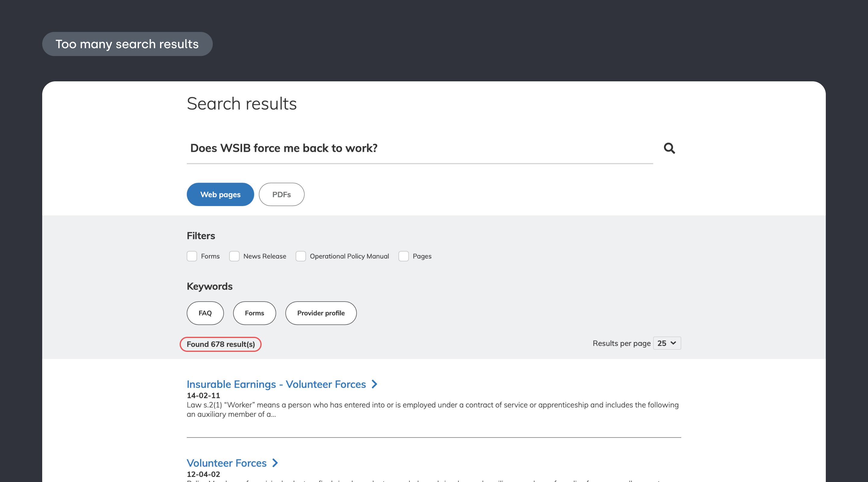
Task: Open the Results per page dropdown
Action: click(666, 343)
